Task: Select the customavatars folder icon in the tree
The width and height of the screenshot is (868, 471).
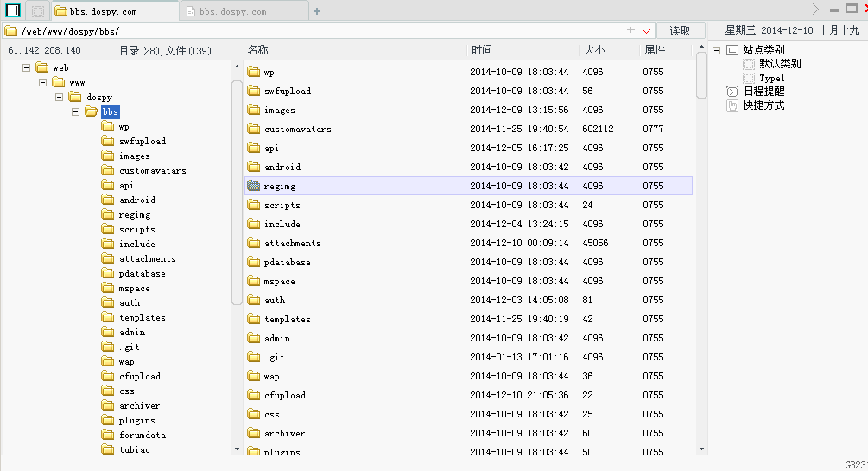Action: 108,170
